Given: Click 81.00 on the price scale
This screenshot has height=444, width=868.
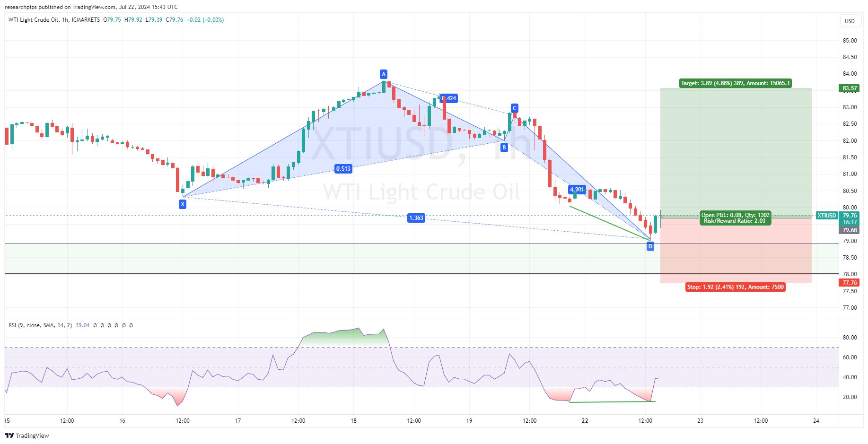Looking at the screenshot, I should (x=850, y=174).
